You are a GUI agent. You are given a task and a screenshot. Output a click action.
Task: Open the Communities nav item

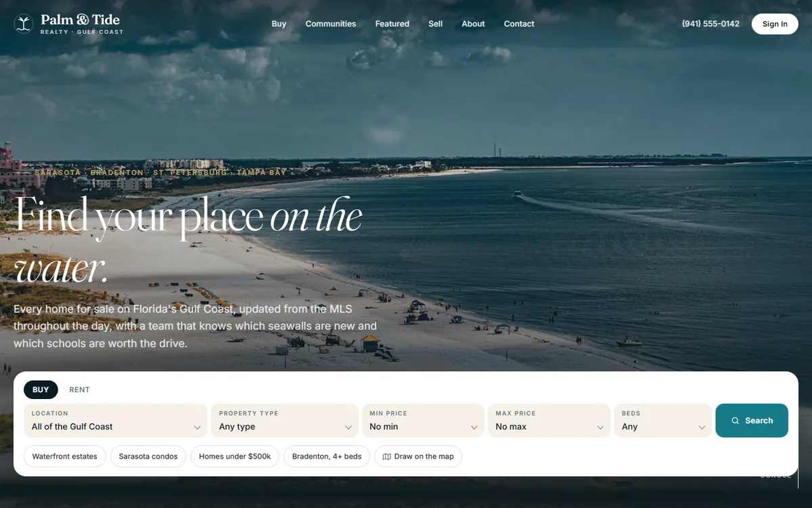(x=331, y=24)
